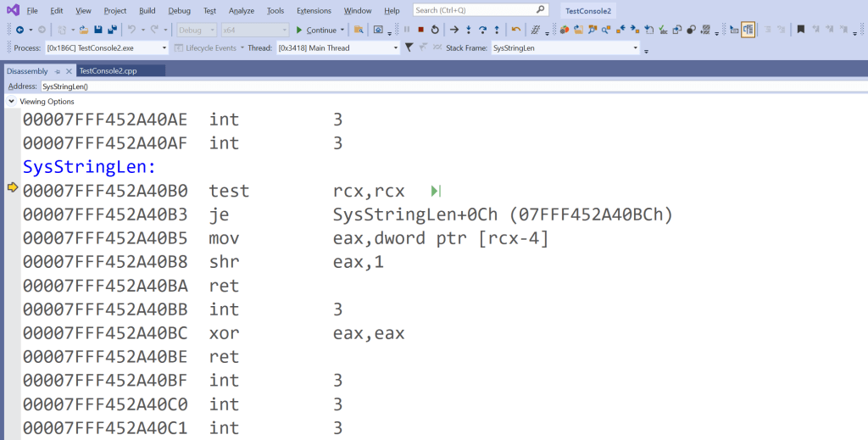
Task: Open the Tools menu
Action: (x=275, y=10)
